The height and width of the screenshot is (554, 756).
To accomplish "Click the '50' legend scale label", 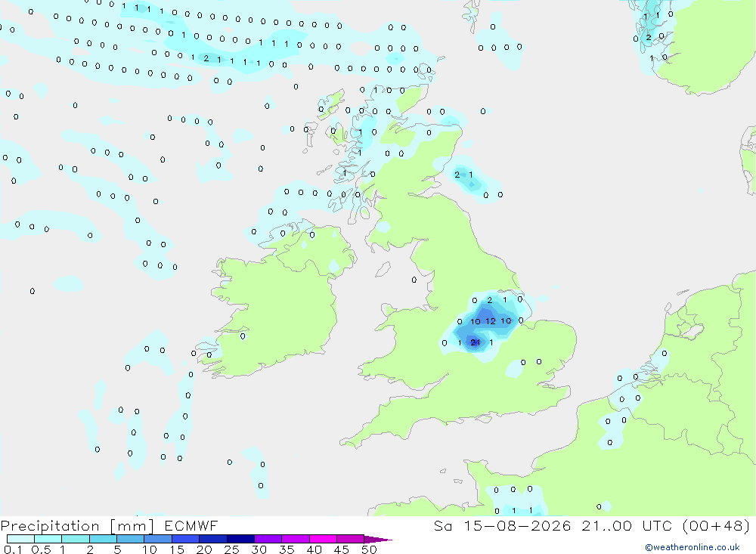I will coord(369,549).
